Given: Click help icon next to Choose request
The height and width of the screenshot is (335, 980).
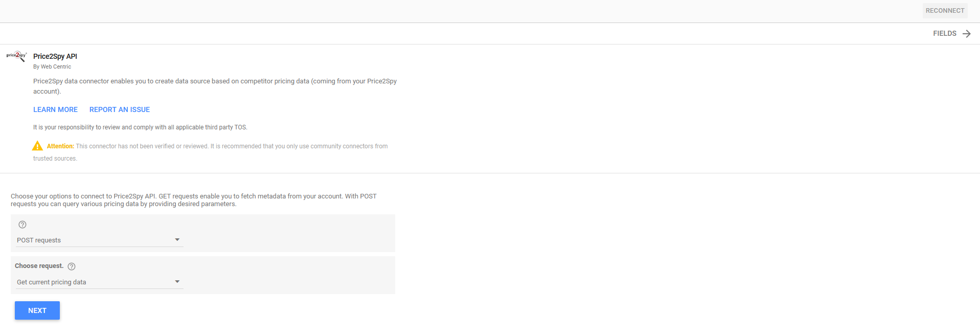Looking at the screenshot, I should [72, 266].
